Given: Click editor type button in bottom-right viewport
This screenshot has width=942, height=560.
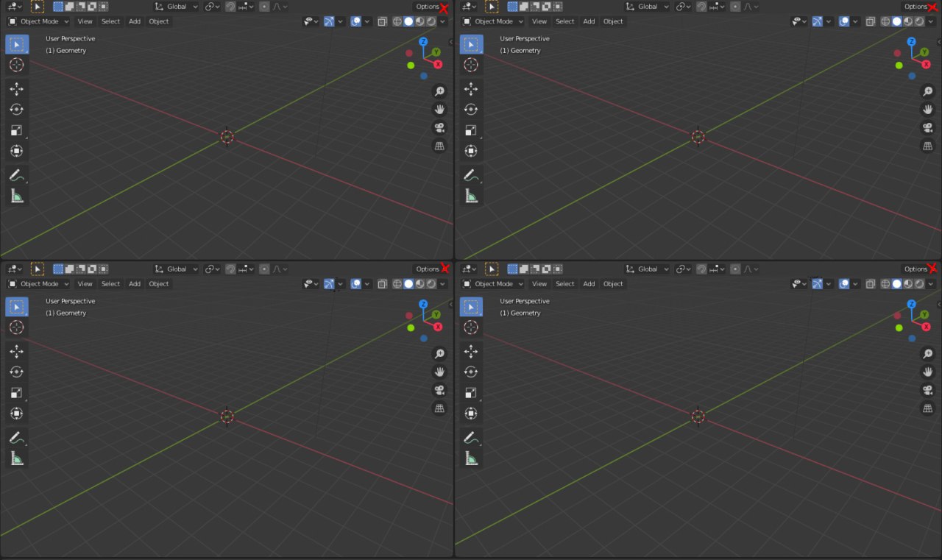Looking at the screenshot, I should tap(469, 269).
